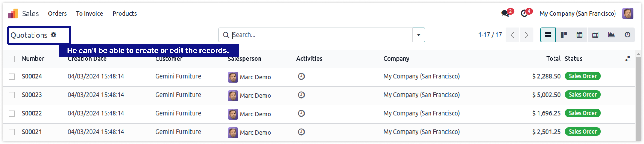Screen dimensions: 644x144
Task: Open the activity view clock icon
Action: click(627, 35)
